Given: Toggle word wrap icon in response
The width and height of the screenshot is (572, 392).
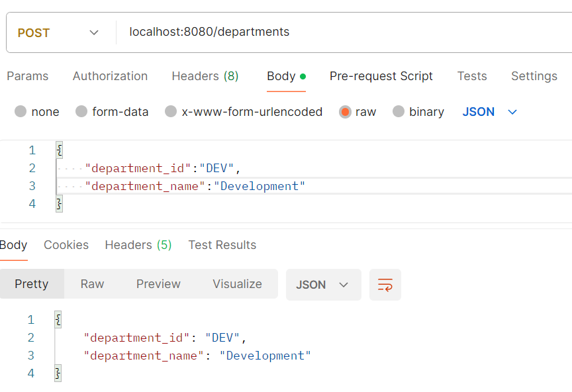Looking at the screenshot, I should (385, 285).
